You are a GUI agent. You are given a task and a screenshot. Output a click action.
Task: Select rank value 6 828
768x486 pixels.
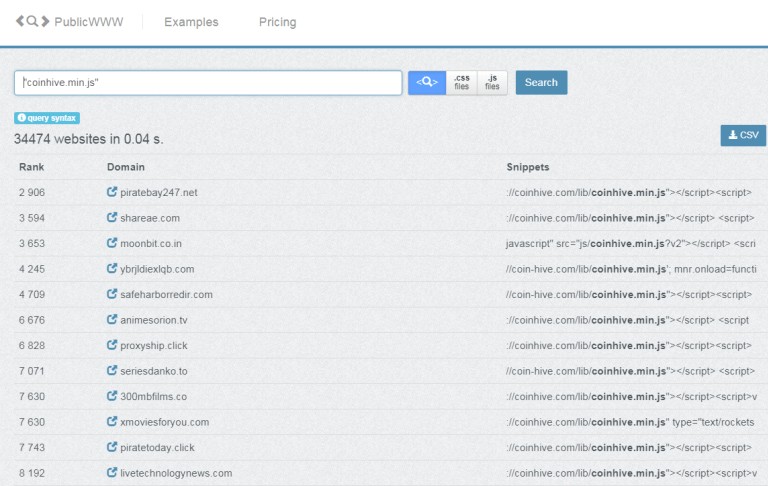32,345
